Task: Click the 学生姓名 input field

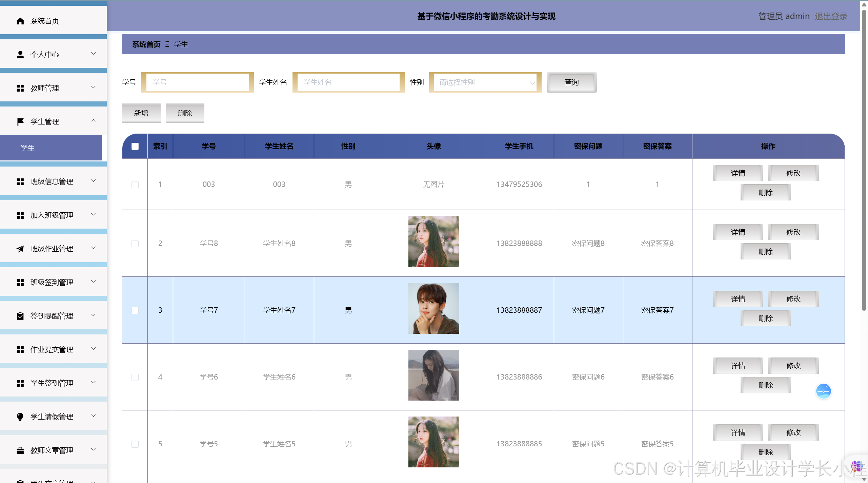Action: point(348,82)
